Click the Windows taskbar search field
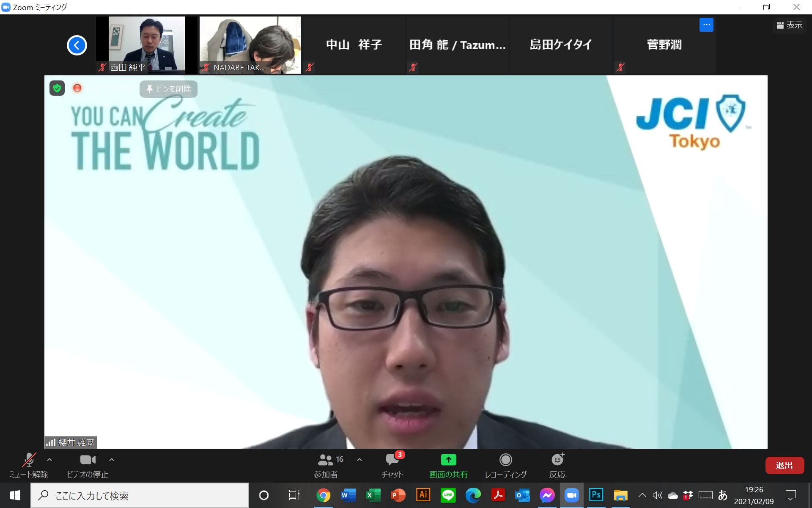 140,495
